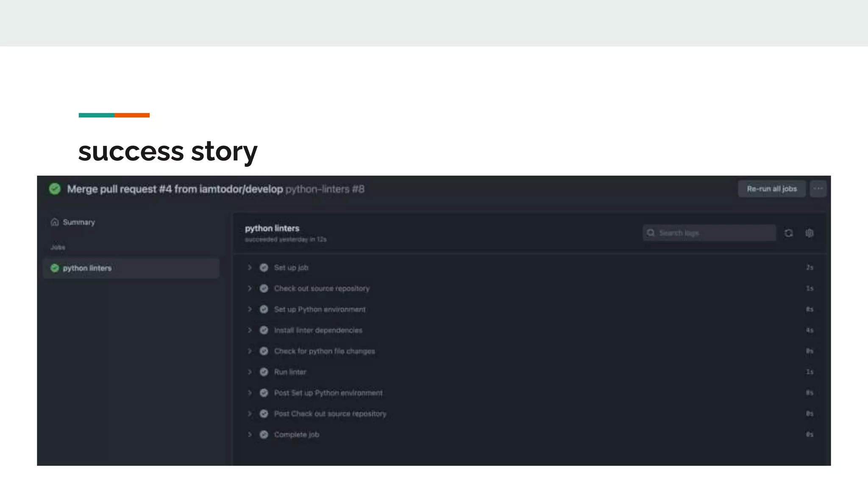Expand Post Check out source repository step
Image resolution: width=868 pixels, height=488 pixels.
point(250,413)
